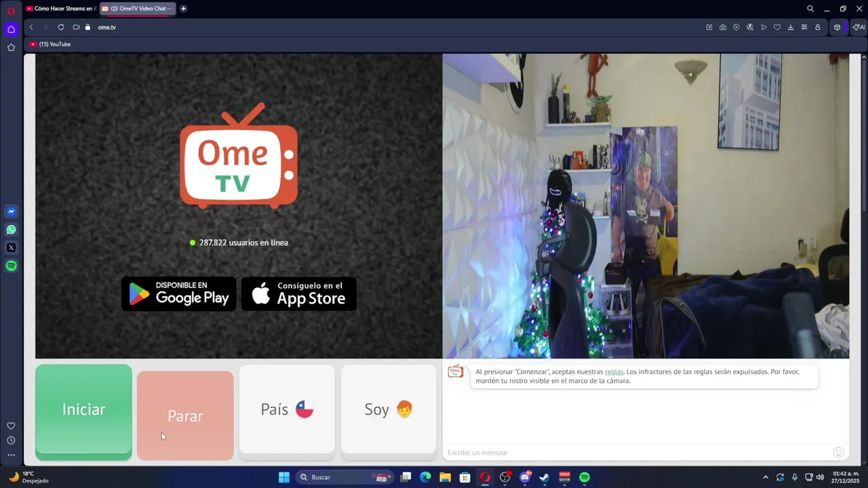
Task: Open the page translate icon
Action: point(750,27)
